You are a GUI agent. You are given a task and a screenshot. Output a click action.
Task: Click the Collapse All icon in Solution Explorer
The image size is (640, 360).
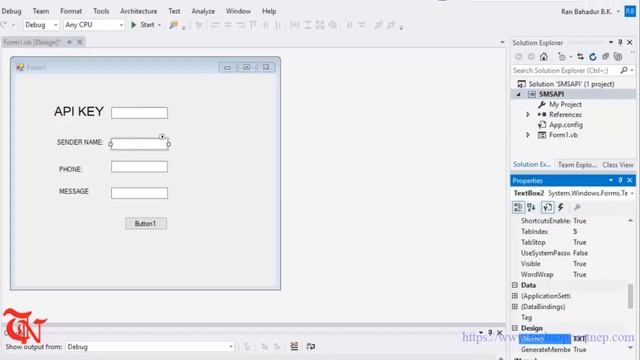[605, 57]
